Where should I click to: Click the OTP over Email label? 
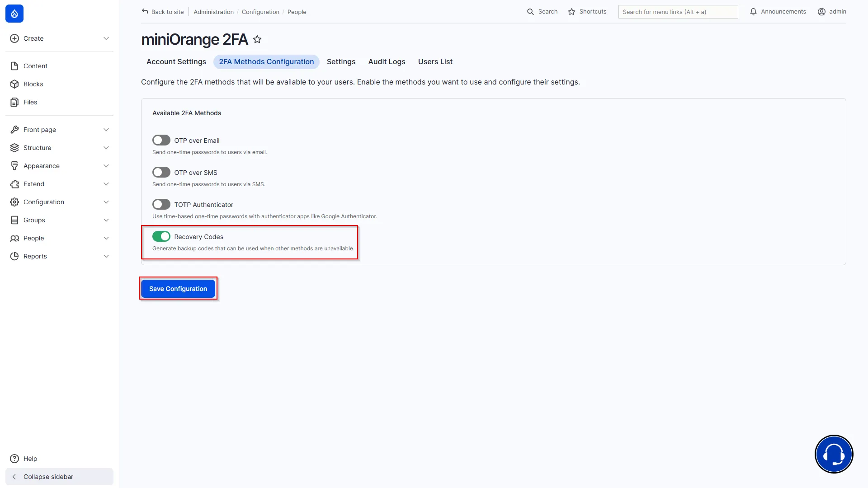click(197, 141)
